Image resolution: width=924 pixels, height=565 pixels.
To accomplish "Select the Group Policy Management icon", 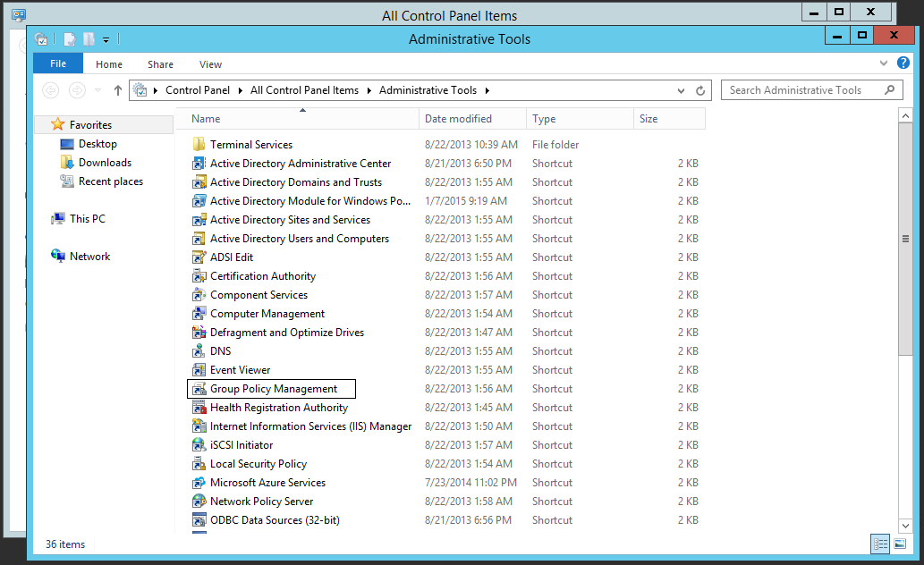I will (199, 389).
